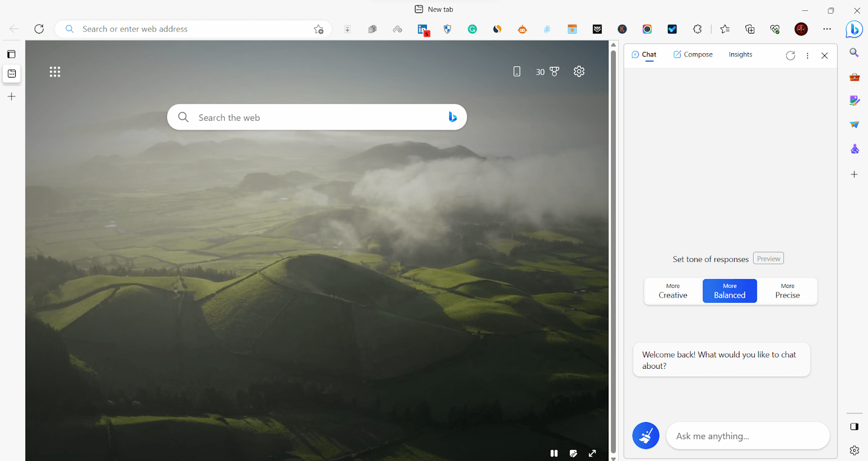Open the sidebar pencil notes icon
The width and height of the screenshot is (868, 461).
tap(854, 101)
